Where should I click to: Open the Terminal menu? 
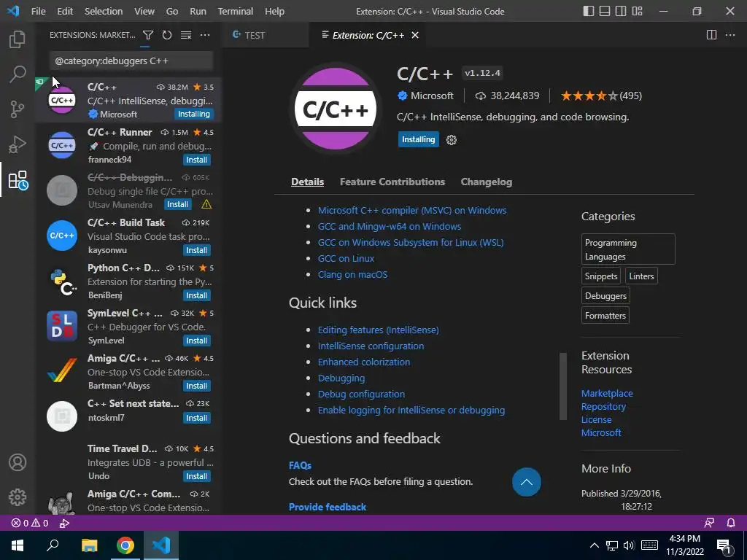(x=236, y=11)
